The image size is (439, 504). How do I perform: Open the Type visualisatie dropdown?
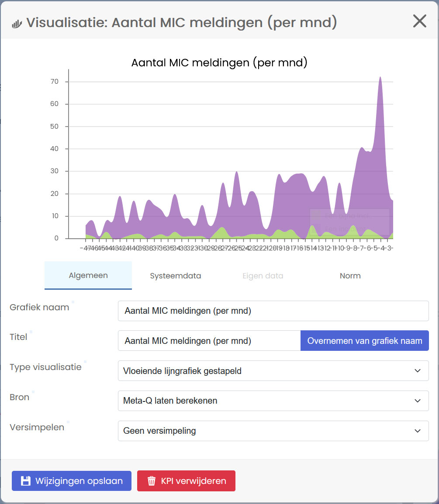coord(273,370)
